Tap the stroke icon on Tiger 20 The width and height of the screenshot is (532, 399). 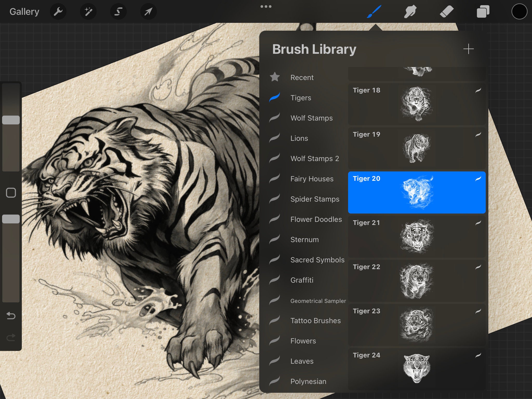pyautogui.click(x=478, y=178)
